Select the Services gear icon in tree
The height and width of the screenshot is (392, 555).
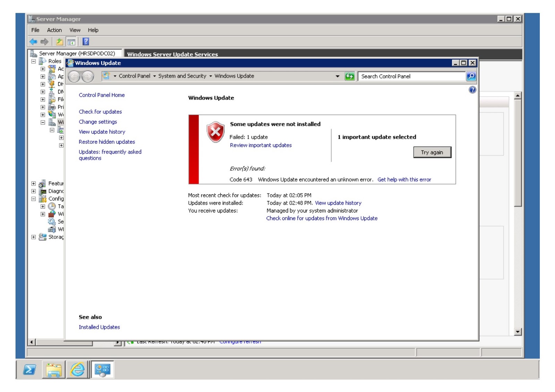point(52,221)
